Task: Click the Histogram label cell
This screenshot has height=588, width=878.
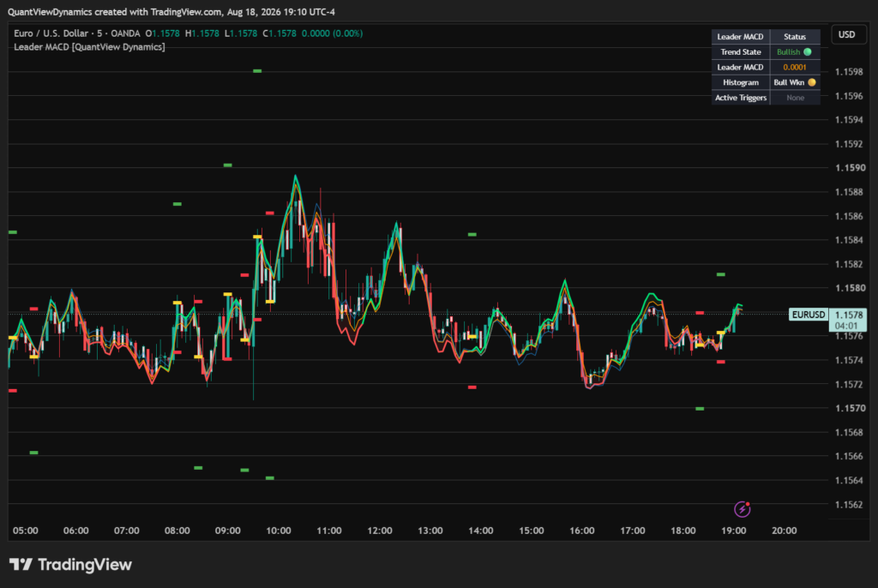Action: (x=740, y=82)
